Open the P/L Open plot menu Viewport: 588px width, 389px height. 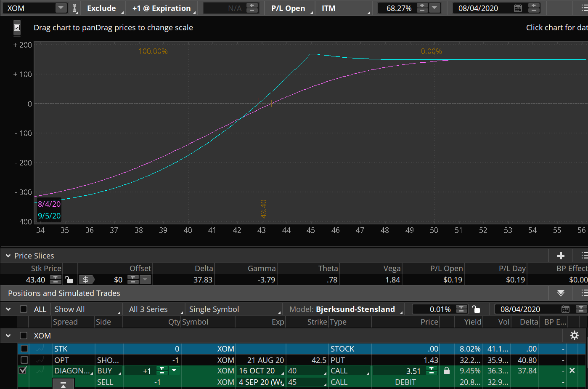coord(290,8)
